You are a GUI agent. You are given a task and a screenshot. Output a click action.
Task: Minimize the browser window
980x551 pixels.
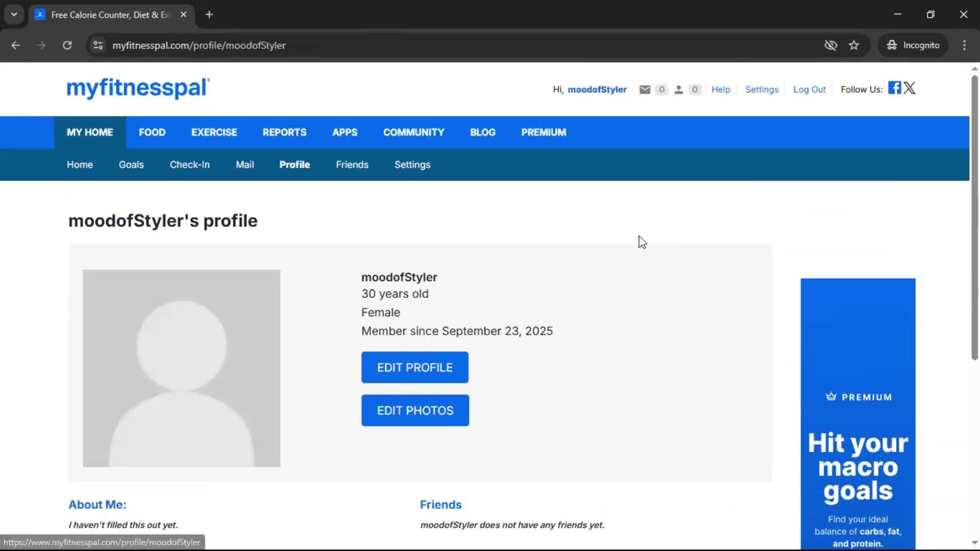pos(897,14)
